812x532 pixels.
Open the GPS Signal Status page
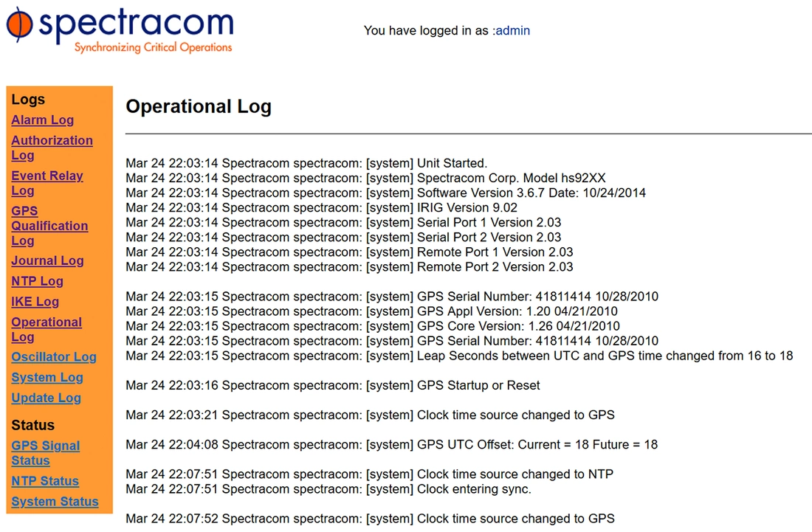tap(46, 453)
